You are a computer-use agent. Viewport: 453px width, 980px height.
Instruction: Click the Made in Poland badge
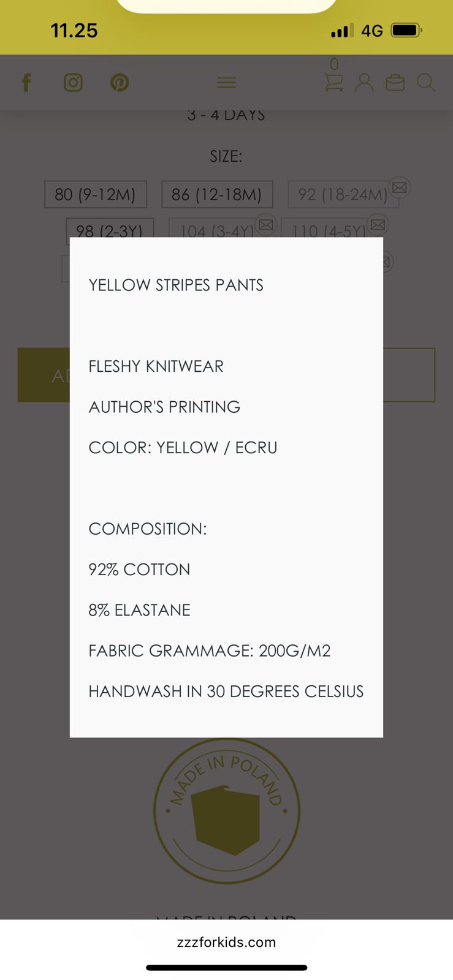click(x=226, y=811)
